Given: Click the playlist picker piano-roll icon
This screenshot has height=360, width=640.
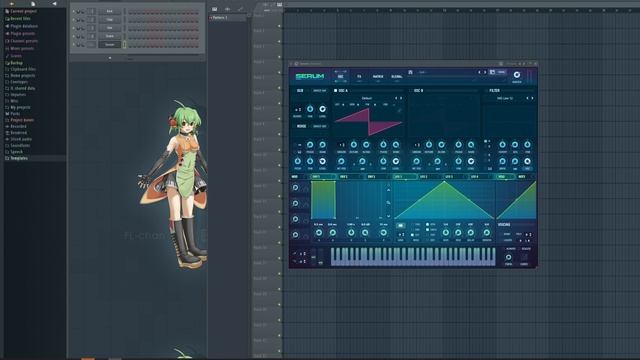Looking at the screenshot, I should pyautogui.click(x=215, y=9).
